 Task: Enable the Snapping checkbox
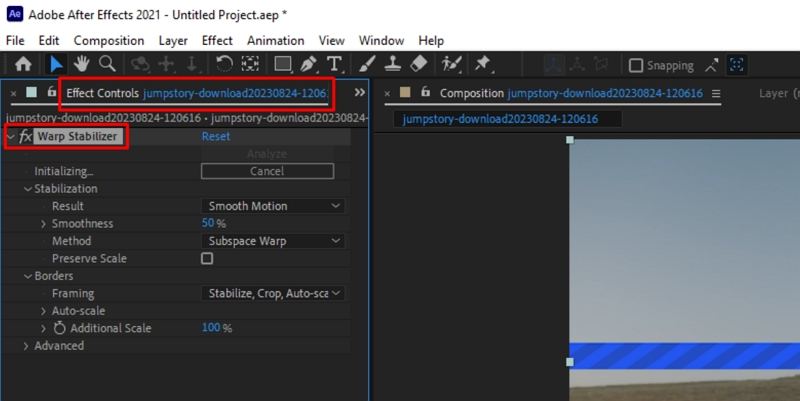point(636,65)
